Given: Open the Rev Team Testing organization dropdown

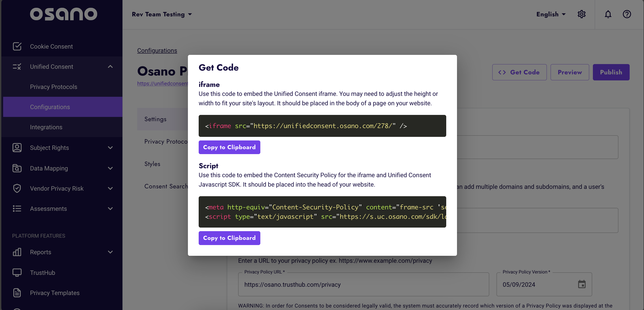Looking at the screenshot, I should (162, 14).
